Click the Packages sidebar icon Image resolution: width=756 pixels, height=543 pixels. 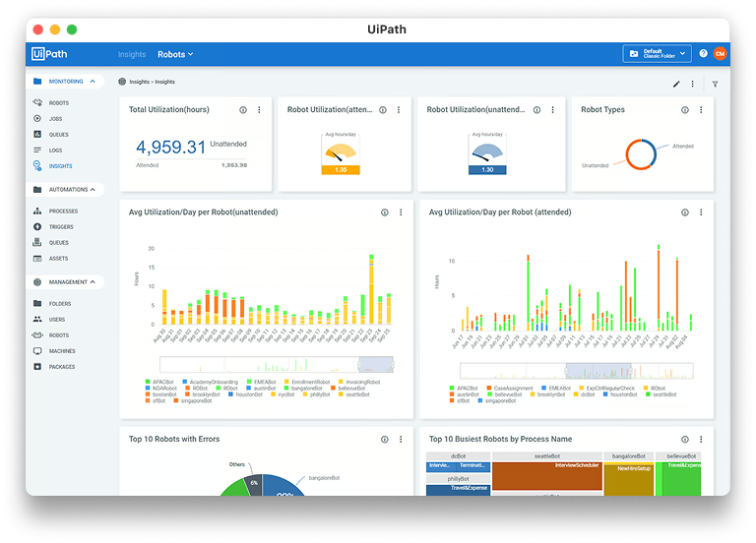coord(37,367)
